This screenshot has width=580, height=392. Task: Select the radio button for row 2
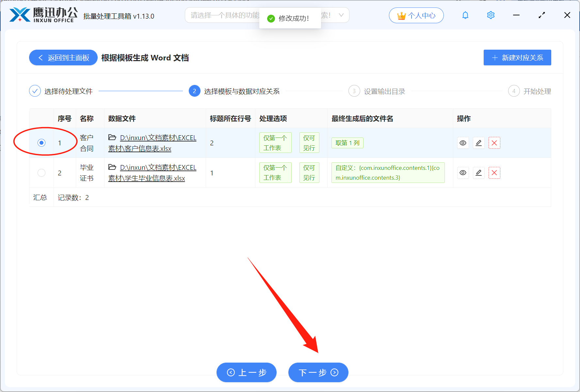pos(41,172)
